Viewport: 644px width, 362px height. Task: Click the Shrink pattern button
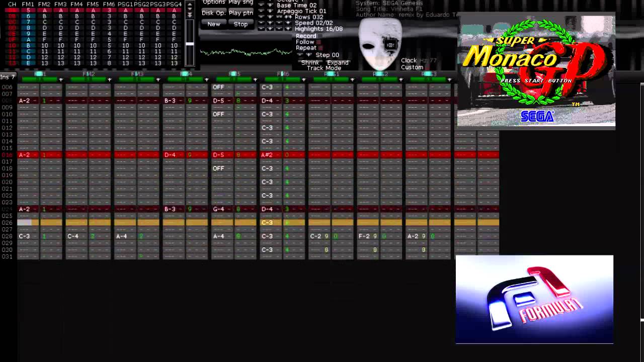310,62
